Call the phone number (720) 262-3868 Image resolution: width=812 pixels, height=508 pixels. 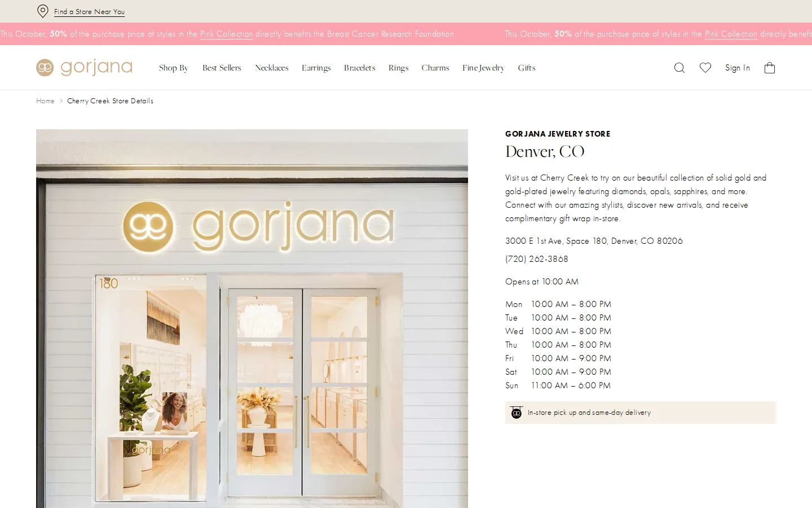tap(537, 259)
